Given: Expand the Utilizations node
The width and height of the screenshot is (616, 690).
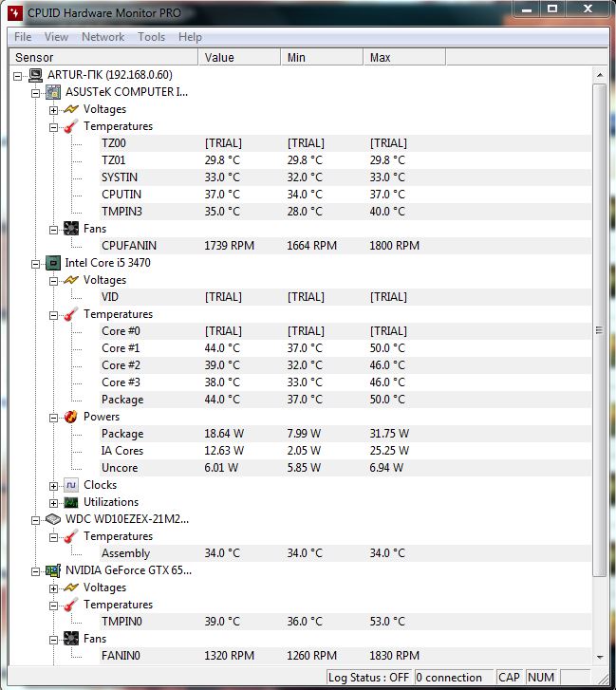Looking at the screenshot, I should [54, 503].
